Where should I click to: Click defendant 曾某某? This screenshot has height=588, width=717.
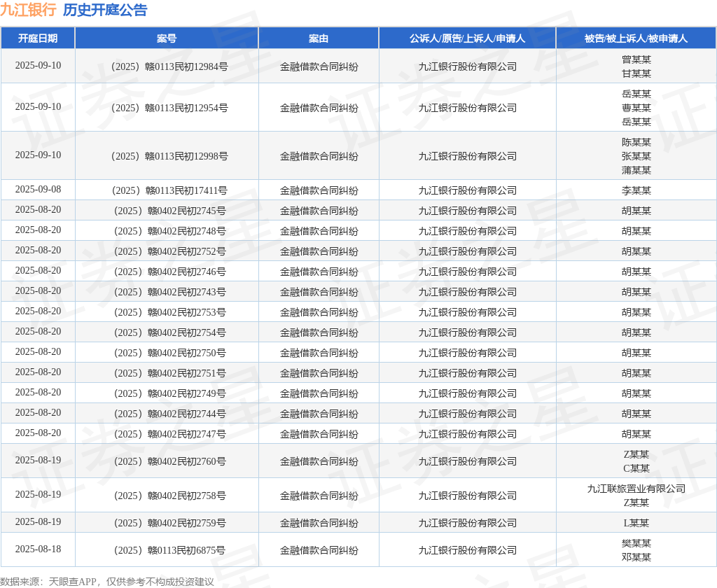[x=636, y=59]
